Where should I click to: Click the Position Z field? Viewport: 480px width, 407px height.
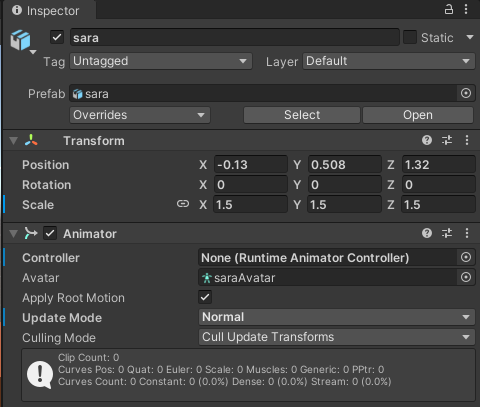(x=439, y=164)
